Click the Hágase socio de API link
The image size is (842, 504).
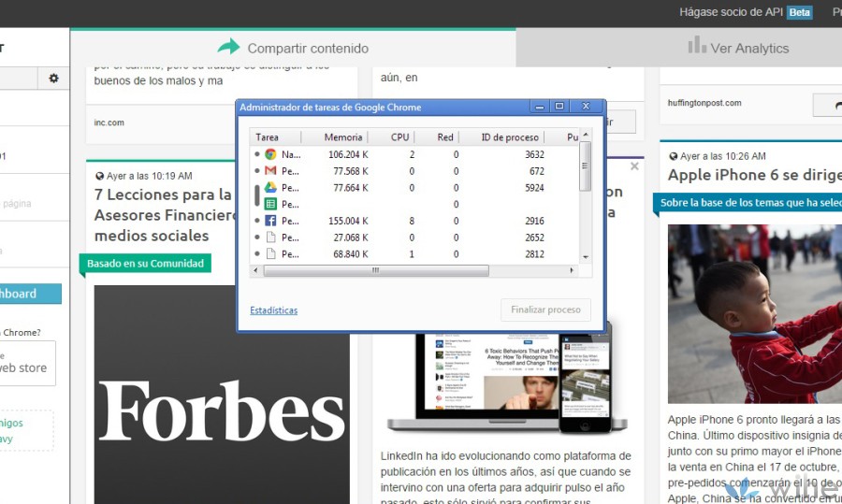pyautogui.click(x=731, y=12)
